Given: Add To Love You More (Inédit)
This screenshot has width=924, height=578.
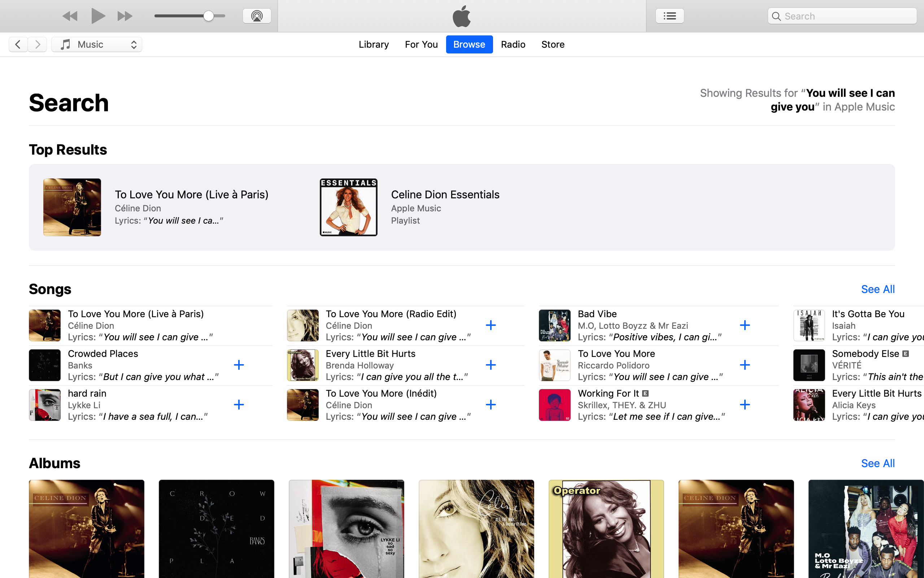Looking at the screenshot, I should pos(491,405).
